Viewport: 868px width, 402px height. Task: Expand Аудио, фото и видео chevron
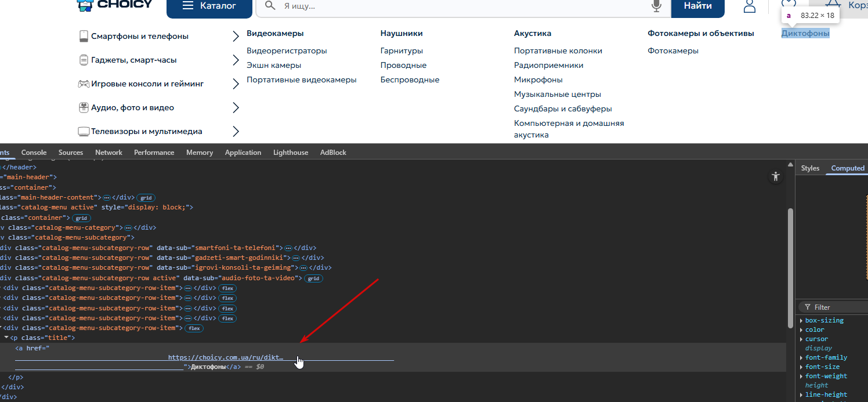tap(236, 108)
